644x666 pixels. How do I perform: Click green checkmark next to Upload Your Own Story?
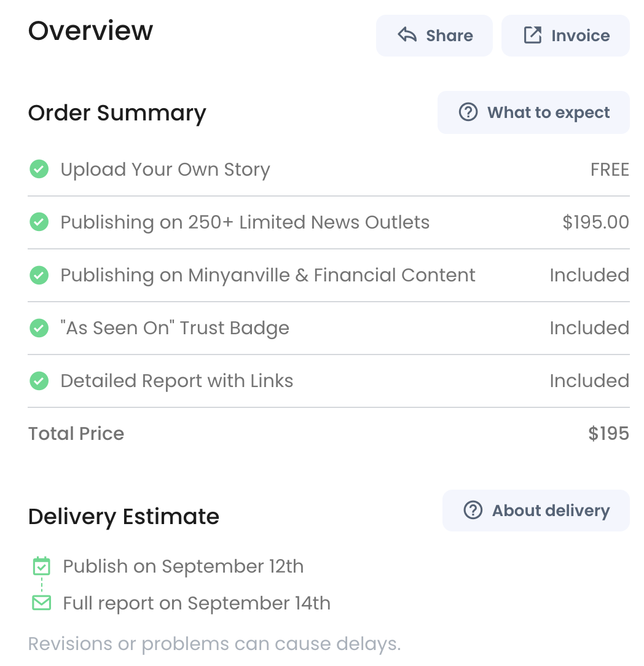pos(39,169)
